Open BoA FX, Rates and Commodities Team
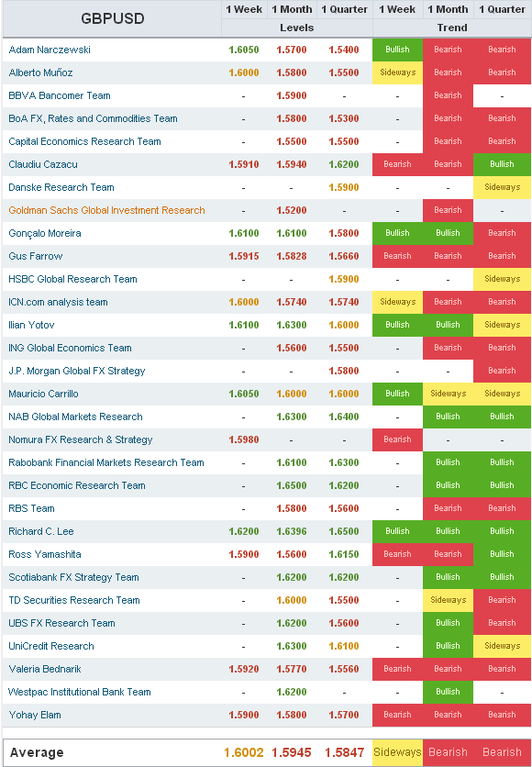 pyautogui.click(x=93, y=119)
